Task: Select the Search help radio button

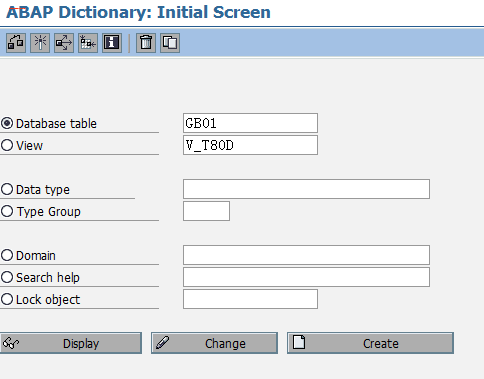Action: pyautogui.click(x=7, y=277)
